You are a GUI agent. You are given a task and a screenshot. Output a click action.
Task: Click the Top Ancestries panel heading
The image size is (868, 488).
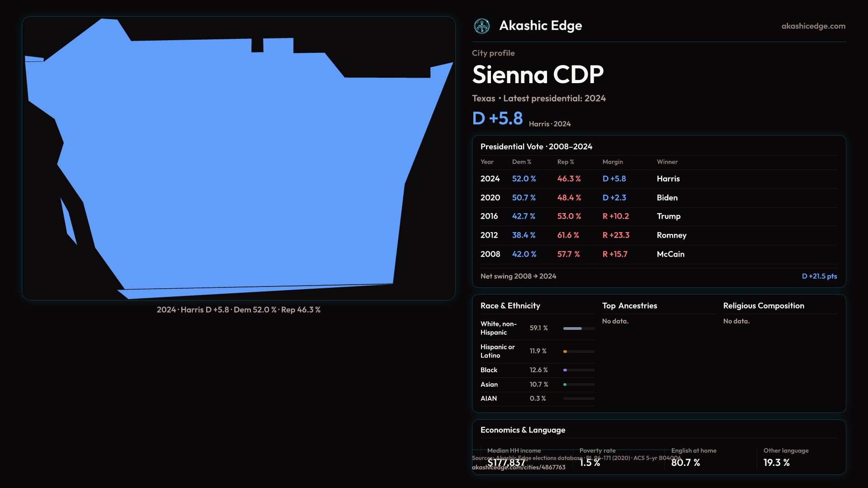(629, 306)
